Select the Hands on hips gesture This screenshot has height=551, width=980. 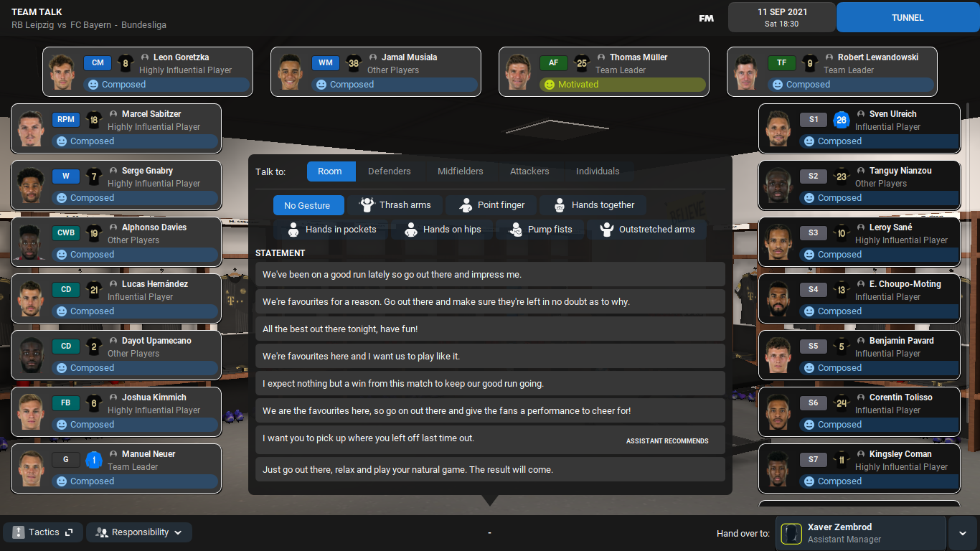click(442, 230)
